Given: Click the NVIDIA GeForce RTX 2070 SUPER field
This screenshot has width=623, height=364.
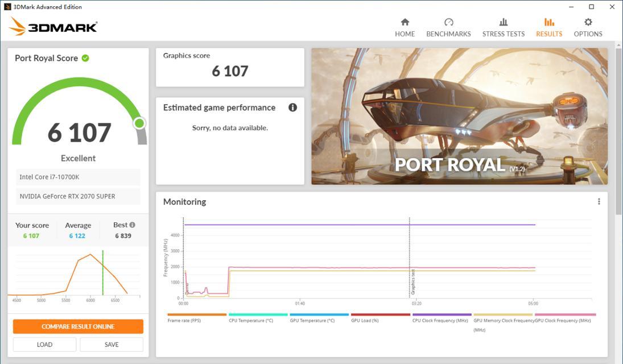Looking at the screenshot, I should coord(78,196).
